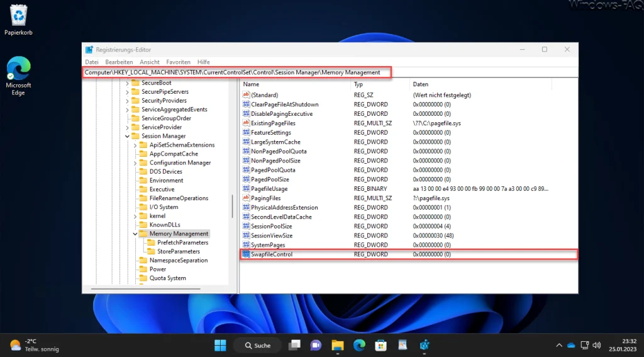This screenshot has height=357, width=644.
Task: Expand the SecurityProviders node
Action: (x=127, y=101)
